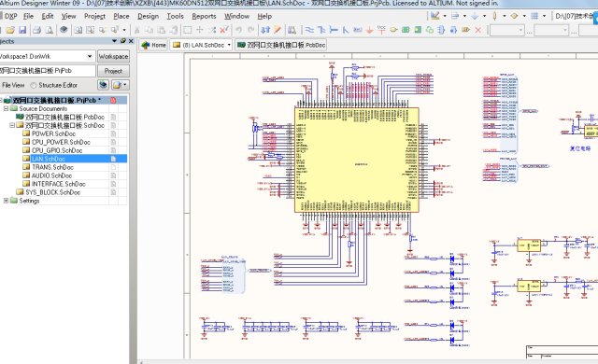Open the LAN.SchDoc tab dropdown arrow
Screen dimensions: 598x364
(x=229, y=45)
